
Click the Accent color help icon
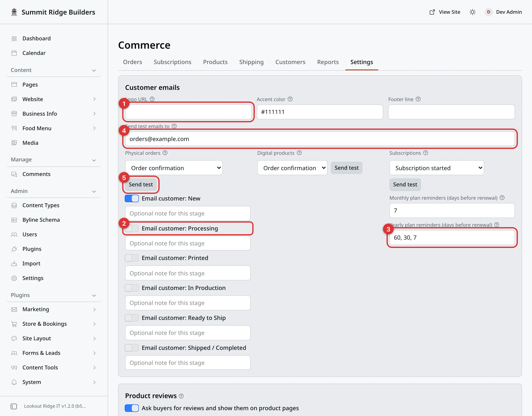click(290, 99)
